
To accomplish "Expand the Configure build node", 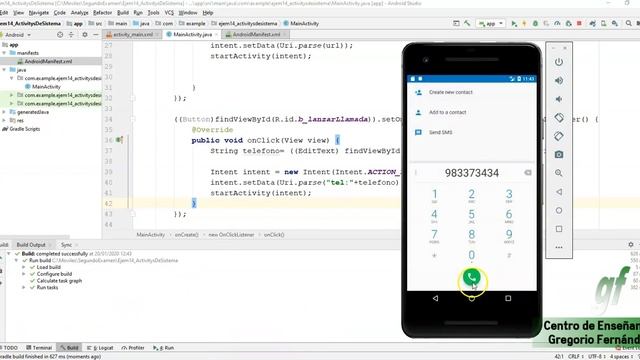I will click(x=24, y=274).
